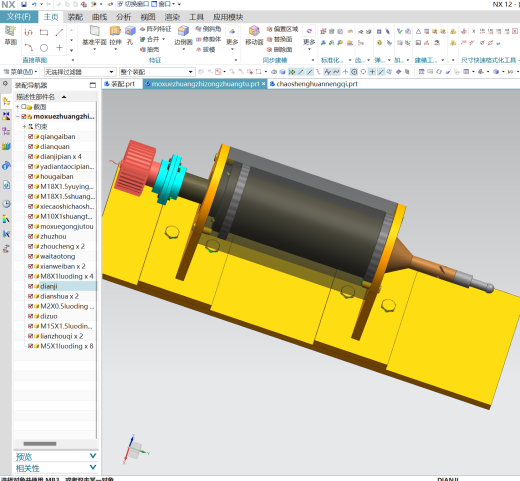Uncheck the dianquan component checkbox

pos(30,147)
